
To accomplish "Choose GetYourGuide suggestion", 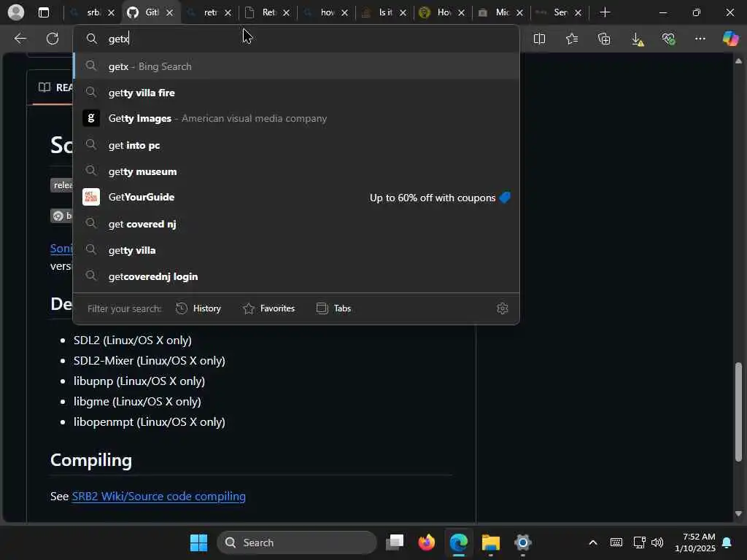I will coord(296,197).
